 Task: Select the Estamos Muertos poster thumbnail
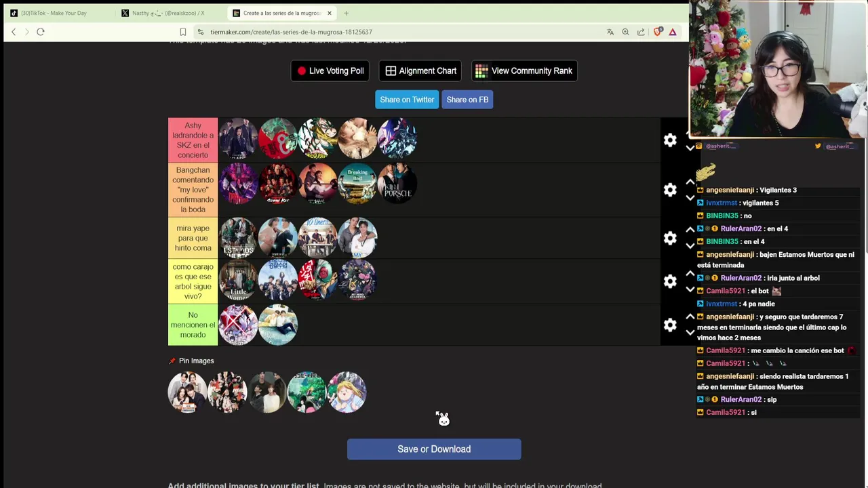238,238
